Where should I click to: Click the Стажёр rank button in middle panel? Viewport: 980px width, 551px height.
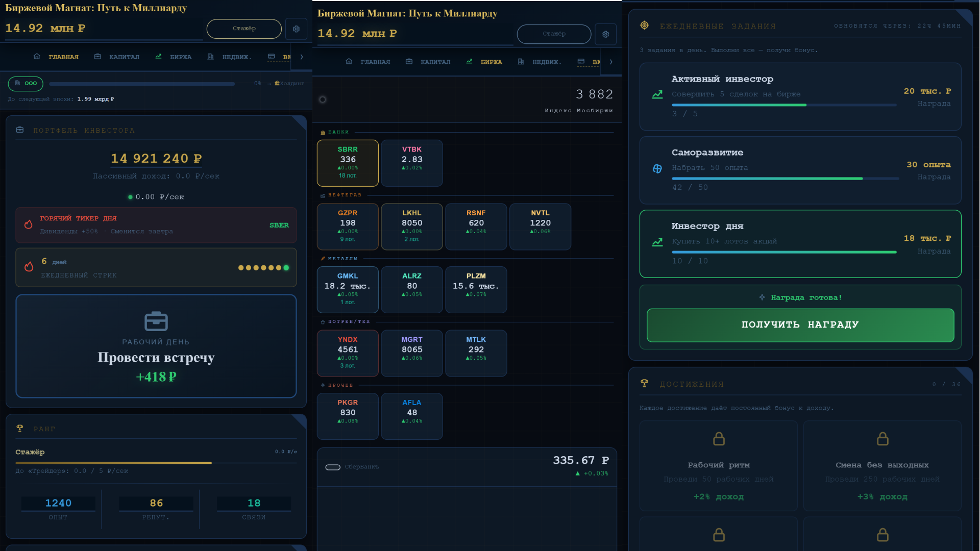tap(554, 34)
